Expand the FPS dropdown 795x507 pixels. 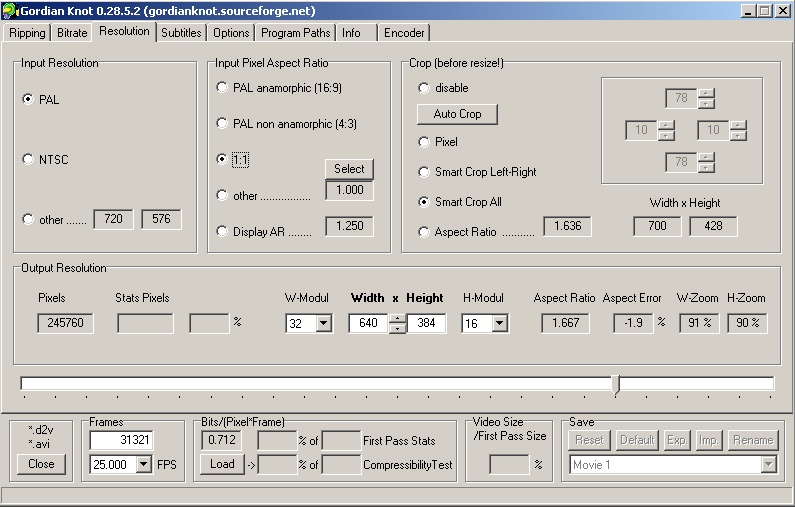[143, 464]
